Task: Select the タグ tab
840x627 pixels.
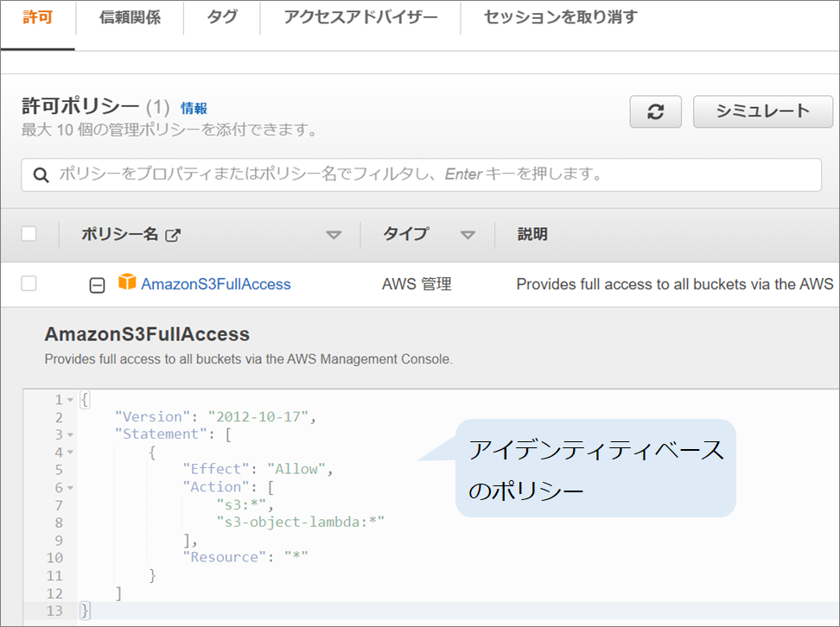Action: (222, 17)
